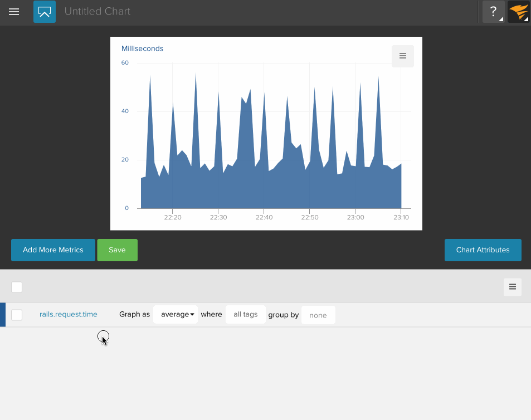Edit the Untitled Chart title field
531x420 pixels.
(x=98, y=12)
